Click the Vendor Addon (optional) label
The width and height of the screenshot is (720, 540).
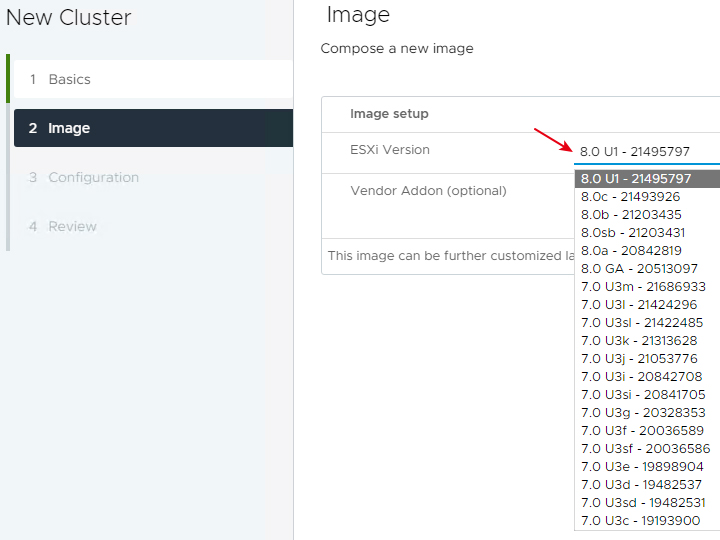[x=428, y=191]
